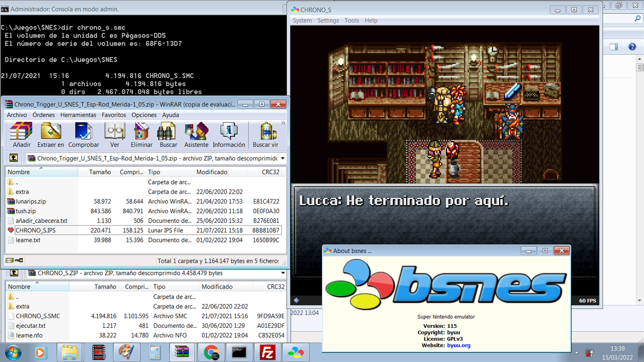The height and width of the screenshot is (362, 644).
Task: Open the System menu in bsnes
Action: 302,21
